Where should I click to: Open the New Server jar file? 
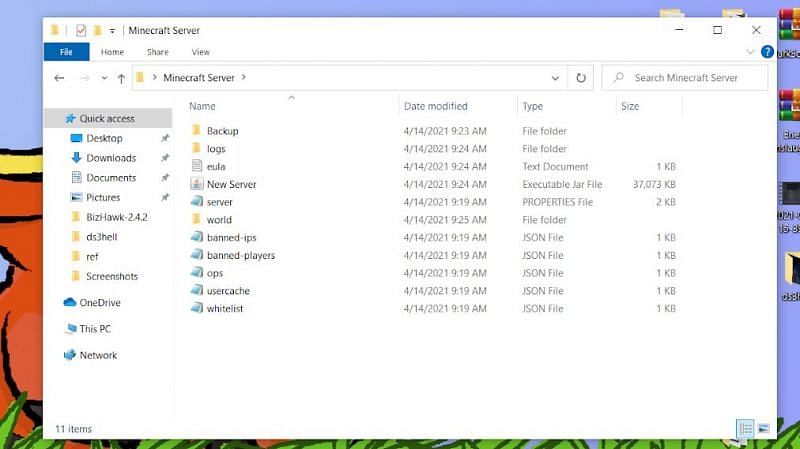tap(231, 184)
